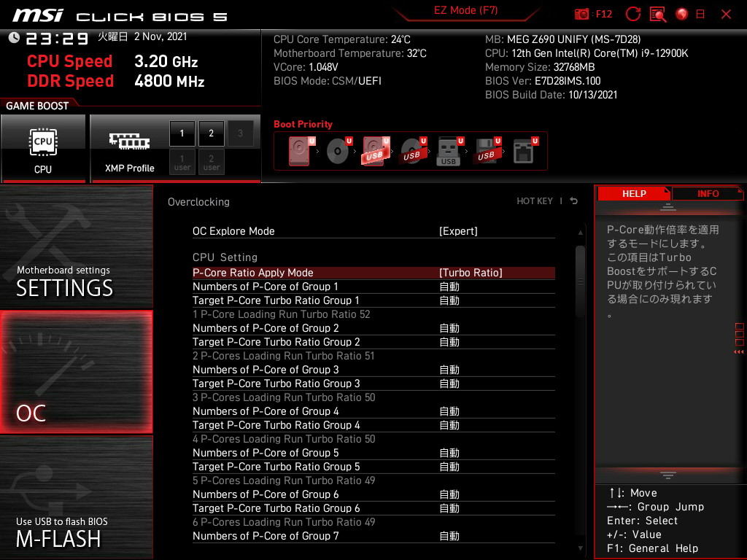Click the '3 P-Cores Loading Run Turbo Ratio 50' line
747x560 pixels.
point(284,397)
